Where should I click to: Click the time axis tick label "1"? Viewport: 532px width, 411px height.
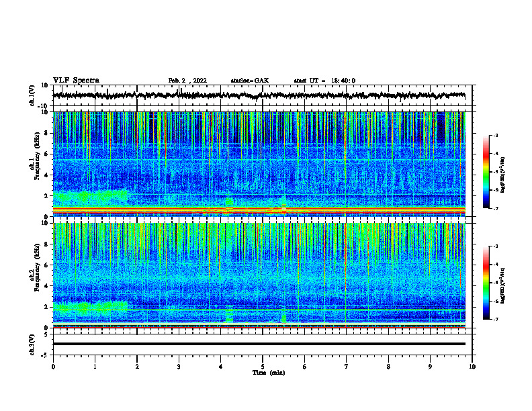click(x=95, y=367)
